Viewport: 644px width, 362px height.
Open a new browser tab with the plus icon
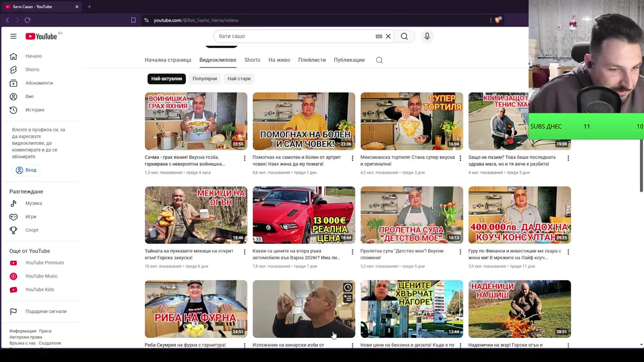point(89,7)
